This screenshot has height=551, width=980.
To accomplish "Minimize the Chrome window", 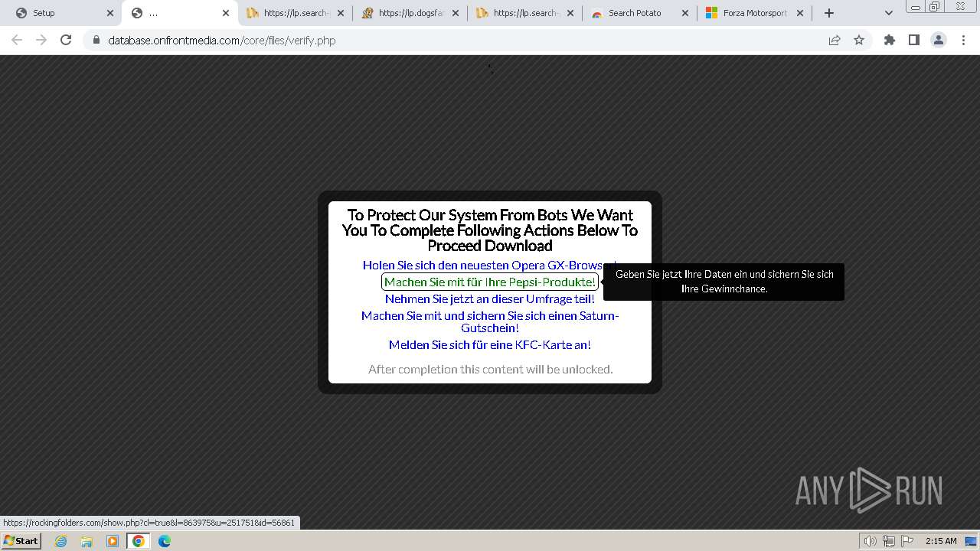I will click(916, 7).
